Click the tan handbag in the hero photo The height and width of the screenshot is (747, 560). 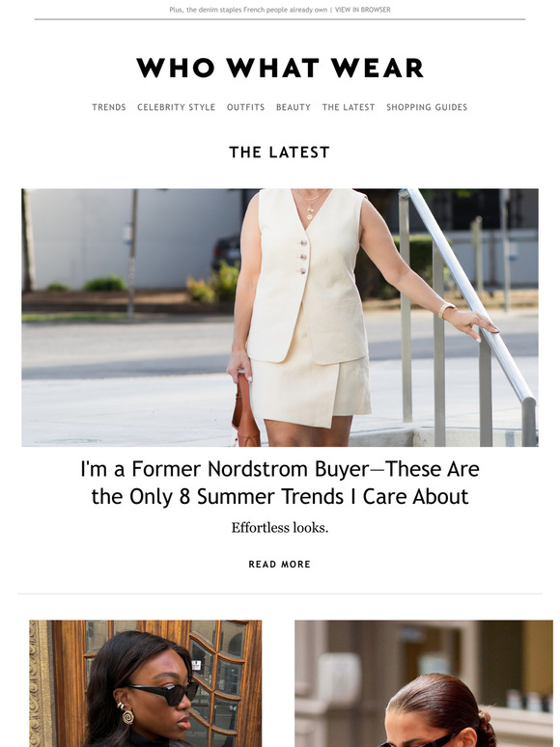point(245,412)
